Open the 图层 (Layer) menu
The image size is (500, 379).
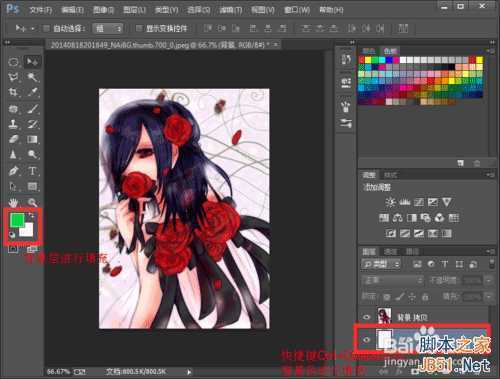134,10
